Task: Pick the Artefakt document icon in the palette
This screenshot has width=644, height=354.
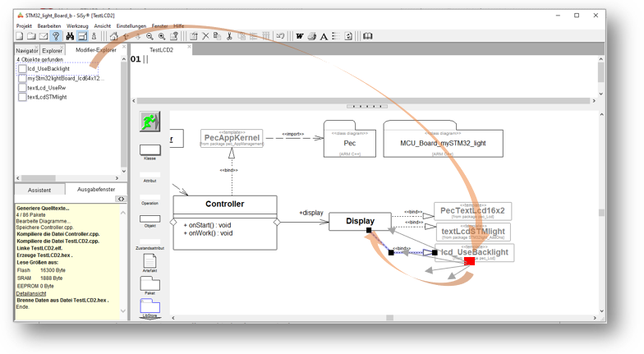Action: [x=149, y=260]
